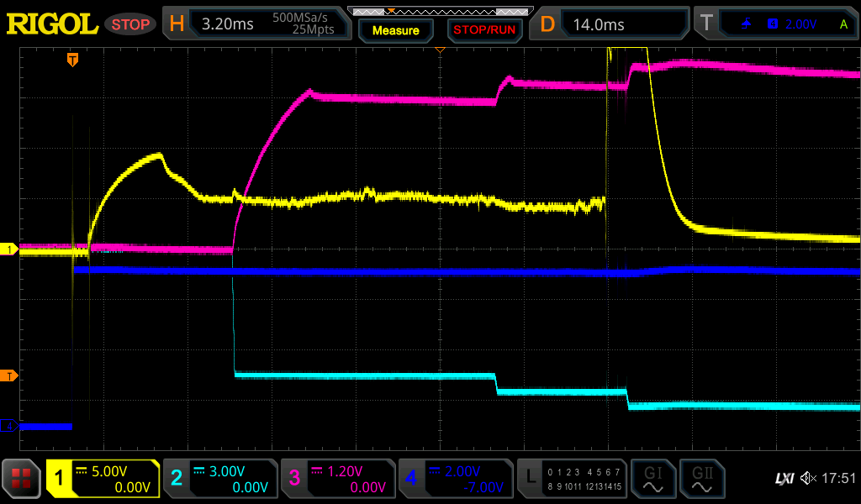Click the muted speaker sound icon
861x504 pixels.
[808, 479]
